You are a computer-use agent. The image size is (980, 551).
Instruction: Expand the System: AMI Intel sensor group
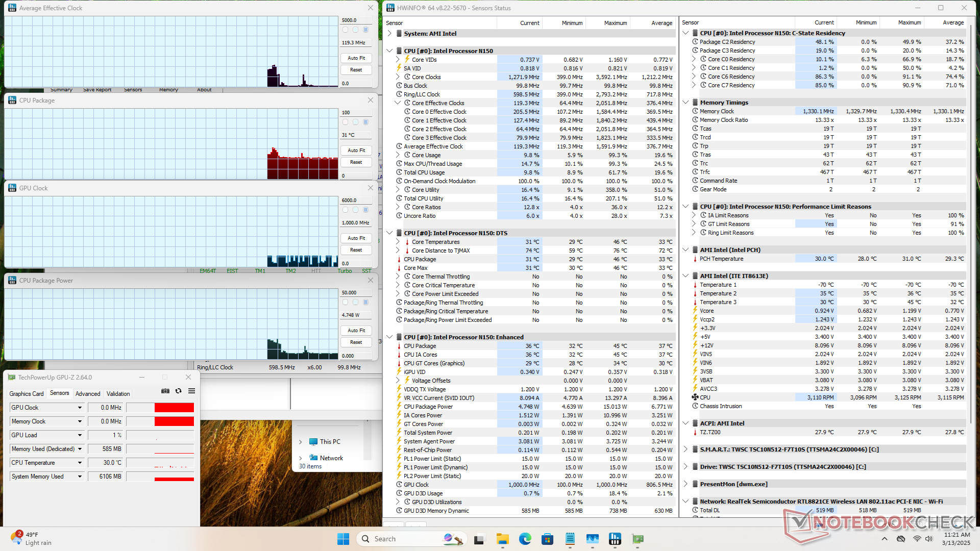[389, 34]
